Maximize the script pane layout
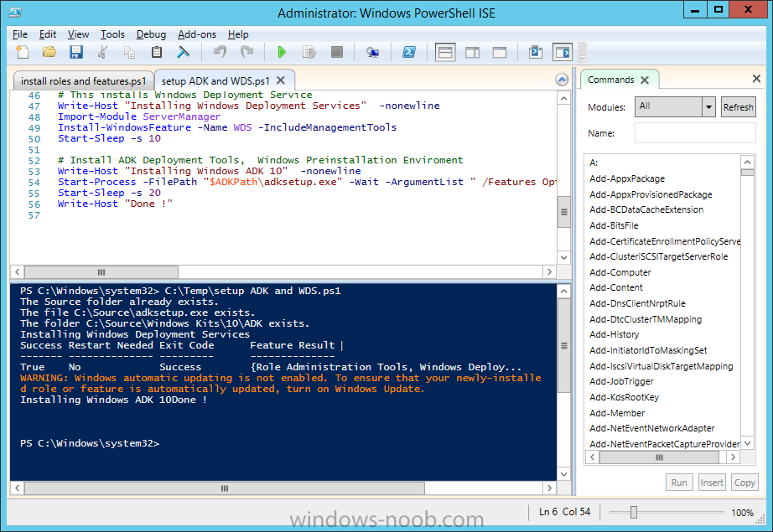This screenshot has height=532, width=773. pos(500,52)
